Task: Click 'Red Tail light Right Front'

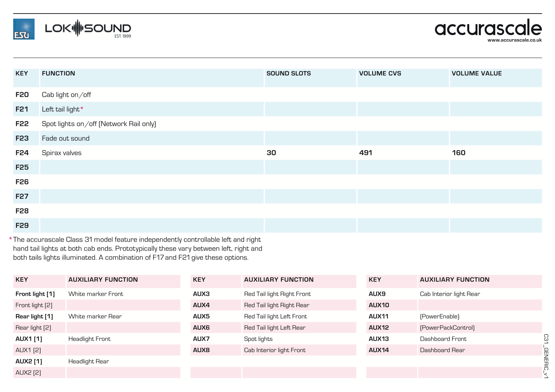Action: click(277, 294)
